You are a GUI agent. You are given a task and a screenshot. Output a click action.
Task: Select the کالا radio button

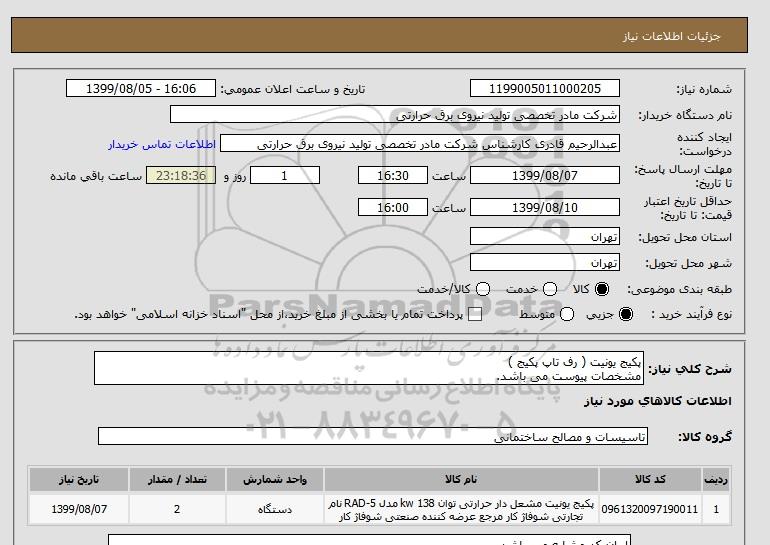click(x=602, y=289)
